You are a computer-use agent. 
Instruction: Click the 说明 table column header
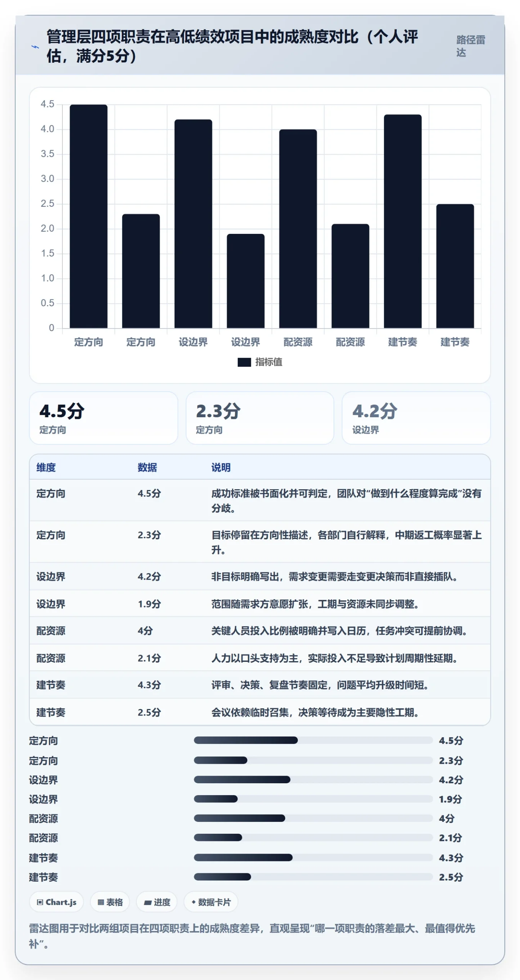(x=221, y=467)
